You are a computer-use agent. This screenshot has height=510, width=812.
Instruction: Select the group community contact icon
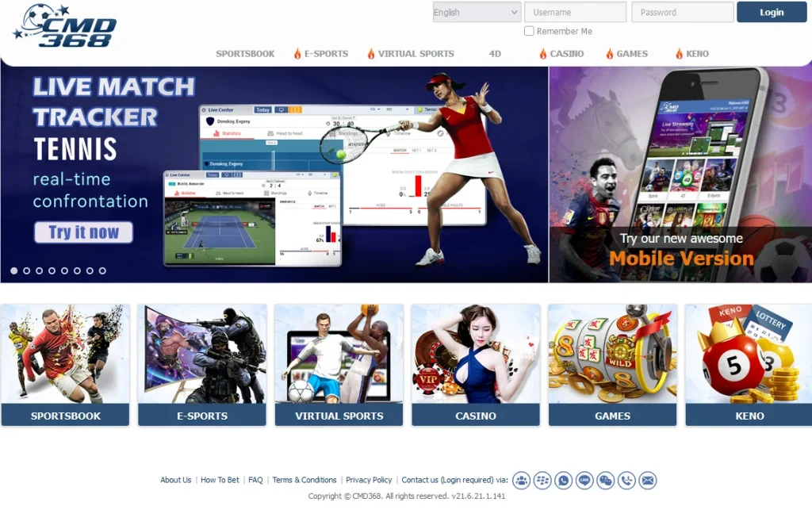pyautogui.click(x=522, y=481)
